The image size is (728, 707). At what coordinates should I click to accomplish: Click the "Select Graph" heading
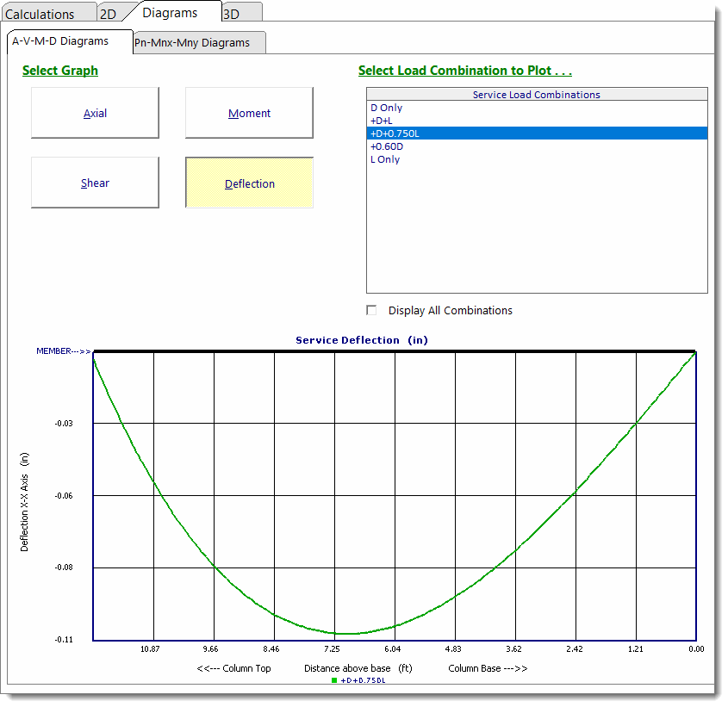click(59, 70)
